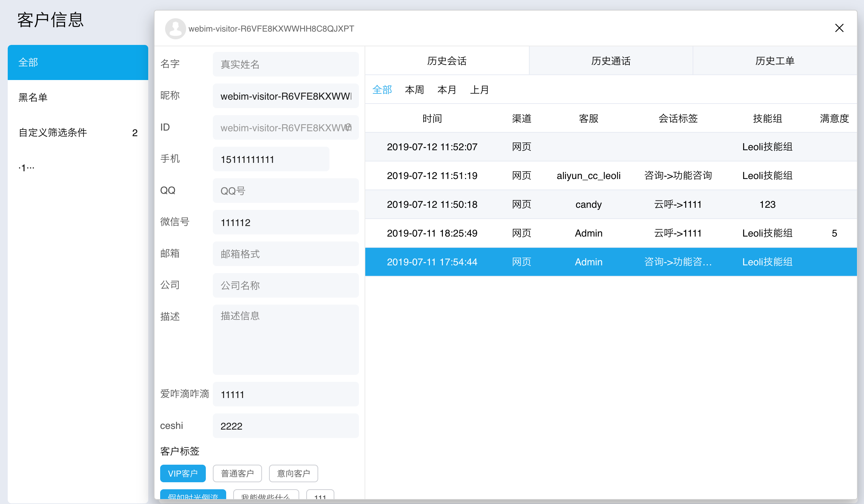This screenshot has height=504, width=864.
Task: Click the lock icon in ID field
Action: point(348,127)
